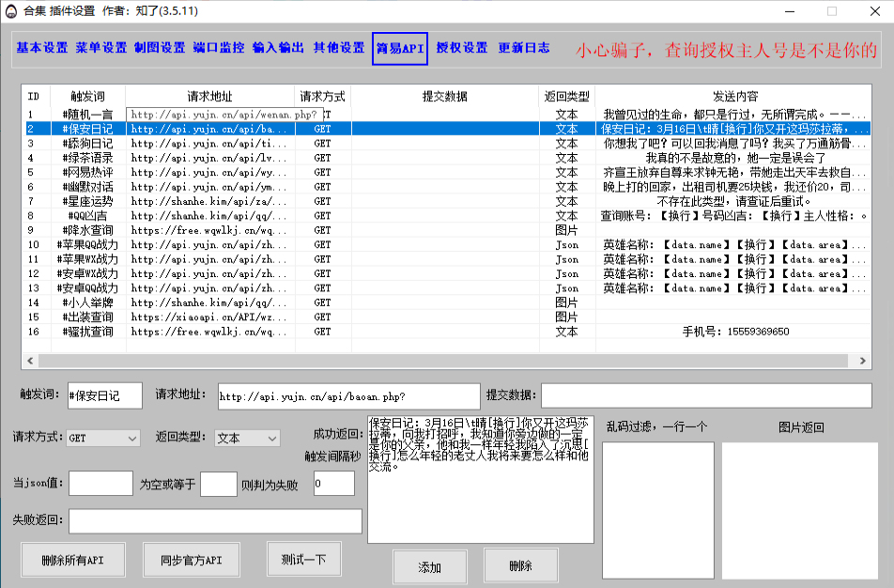Open the 基本设置 tab
Screen dimensions: 894x588
(x=42, y=48)
